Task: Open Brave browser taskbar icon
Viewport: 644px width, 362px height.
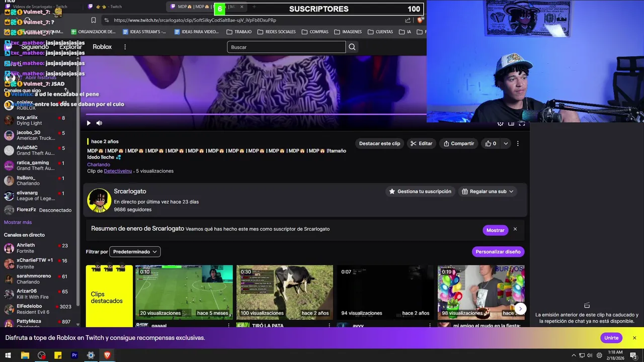Action: (x=107, y=355)
